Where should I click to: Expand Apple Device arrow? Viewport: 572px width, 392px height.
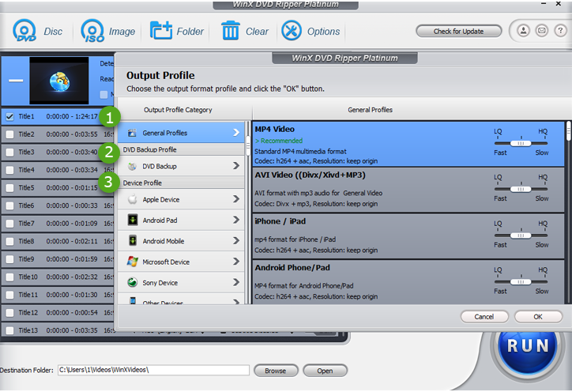[x=236, y=199]
